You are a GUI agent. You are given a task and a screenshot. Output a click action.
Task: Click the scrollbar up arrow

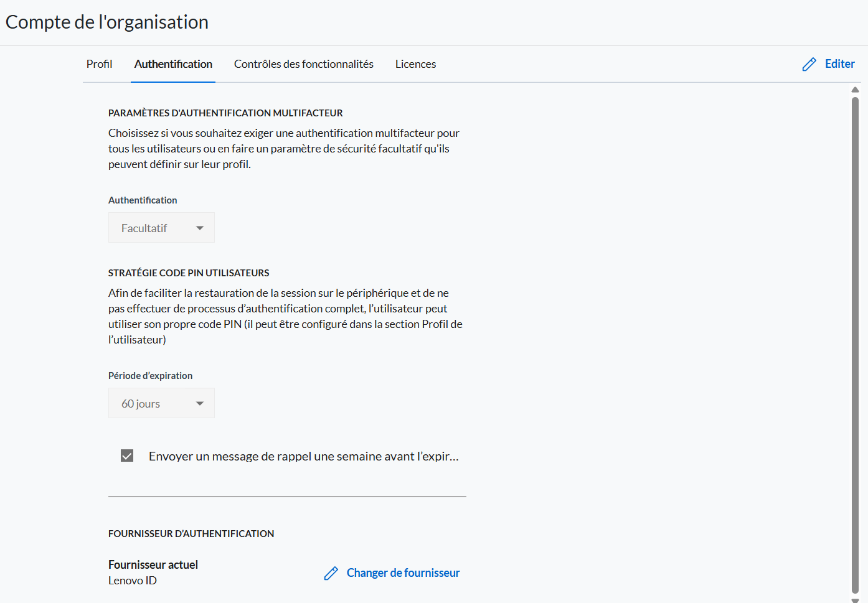click(x=855, y=90)
